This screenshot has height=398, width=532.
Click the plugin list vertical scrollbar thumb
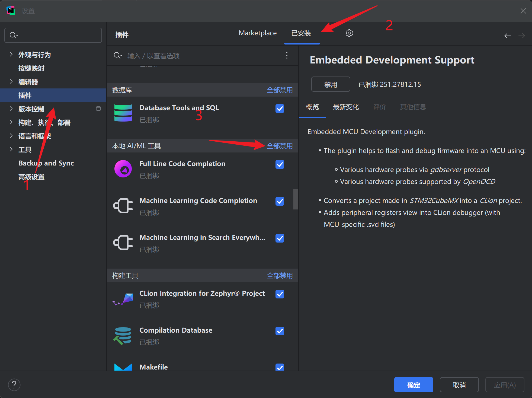click(296, 199)
